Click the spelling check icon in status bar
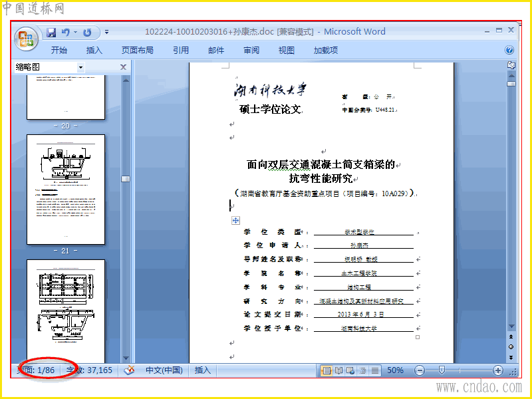The height and width of the screenshot is (399, 532). 129,370
